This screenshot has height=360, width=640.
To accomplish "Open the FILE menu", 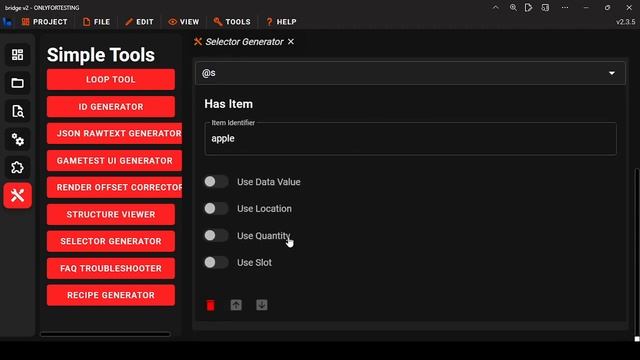I will 96,22.
